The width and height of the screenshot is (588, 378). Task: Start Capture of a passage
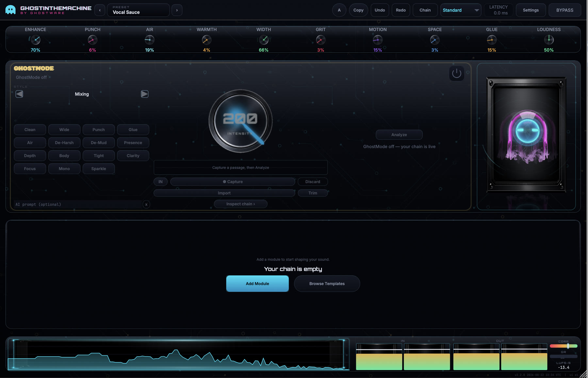tap(233, 182)
